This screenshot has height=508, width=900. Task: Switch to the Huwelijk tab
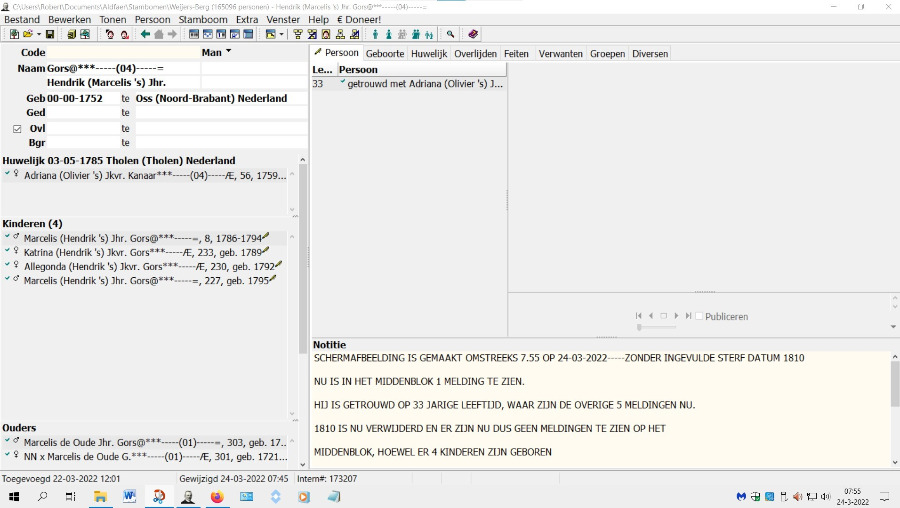(x=428, y=53)
